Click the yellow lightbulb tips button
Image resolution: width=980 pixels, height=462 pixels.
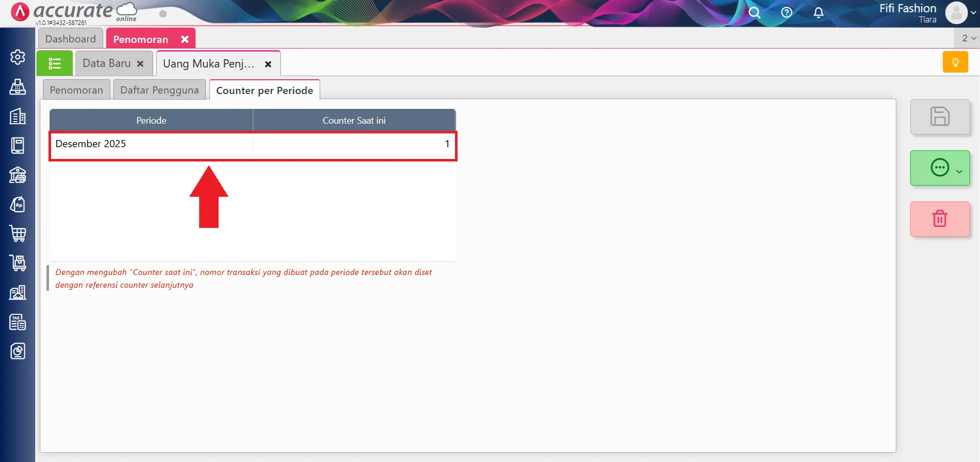tap(955, 62)
